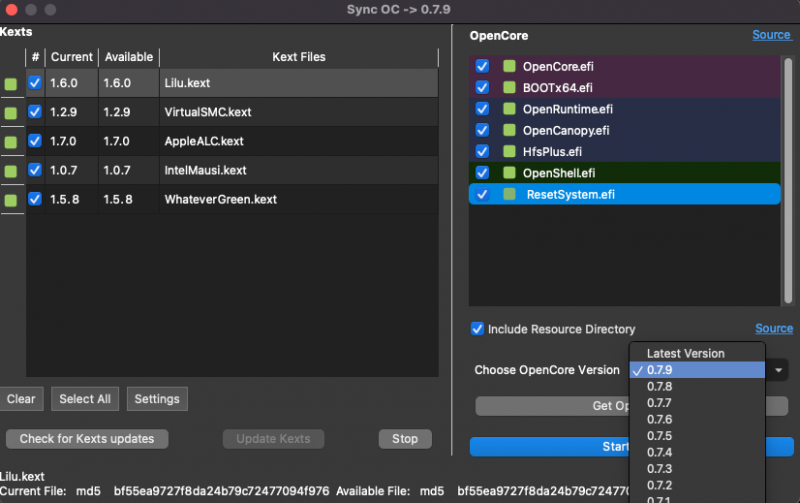Uncheck the BOOTx64.efi checkbox

(483, 87)
